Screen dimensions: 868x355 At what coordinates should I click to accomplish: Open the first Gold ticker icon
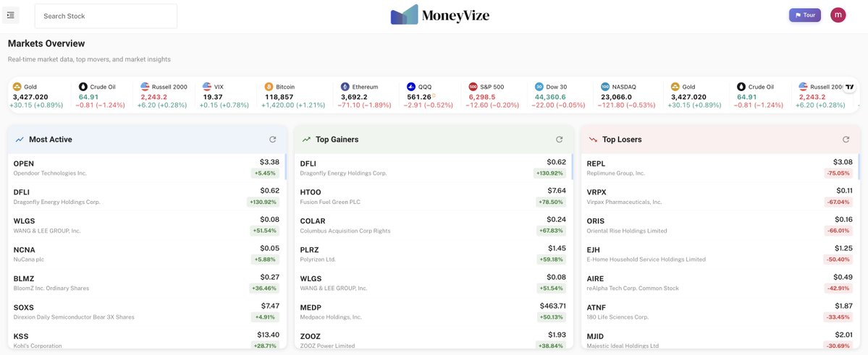[x=17, y=87]
